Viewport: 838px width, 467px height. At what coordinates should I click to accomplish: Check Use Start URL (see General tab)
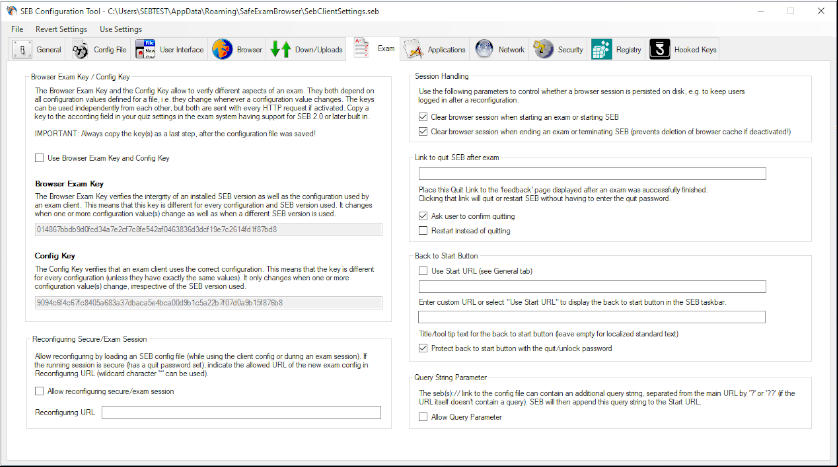pyautogui.click(x=423, y=271)
